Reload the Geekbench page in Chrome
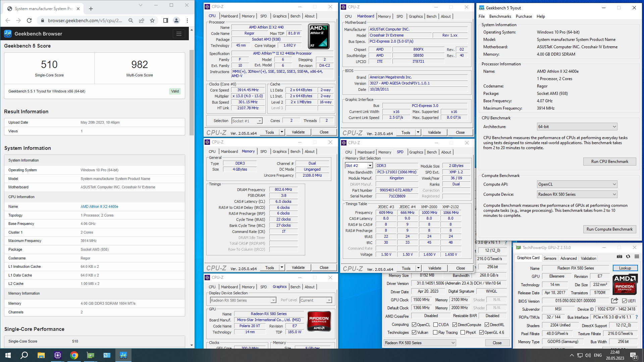 click(29, 20)
